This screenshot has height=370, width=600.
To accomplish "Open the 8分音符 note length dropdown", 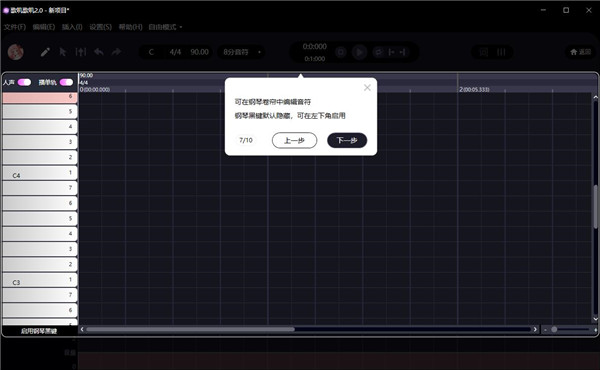I will pyautogui.click(x=241, y=52).
